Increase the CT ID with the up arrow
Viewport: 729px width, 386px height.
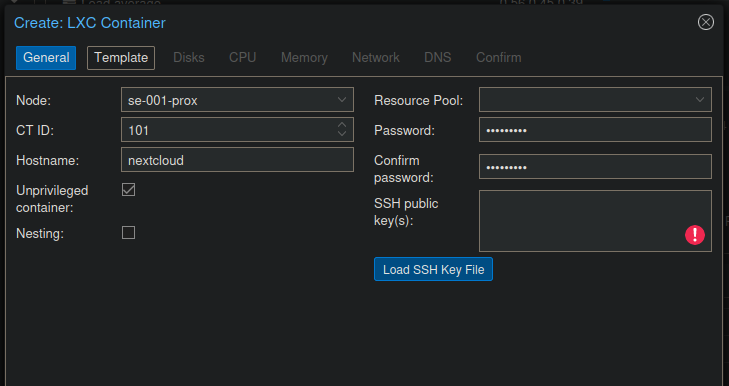tap(342, 125)
